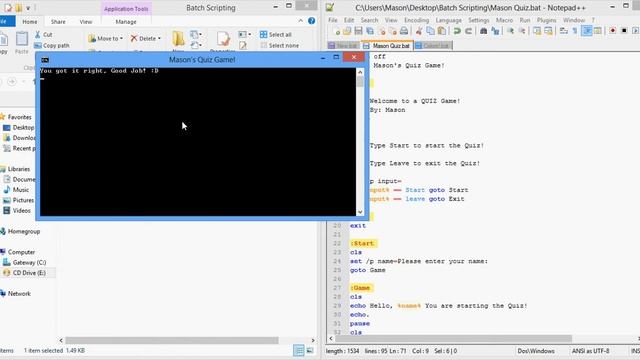
Task: Click the Large icons view button in Explorer
Action: pos(310,351)
